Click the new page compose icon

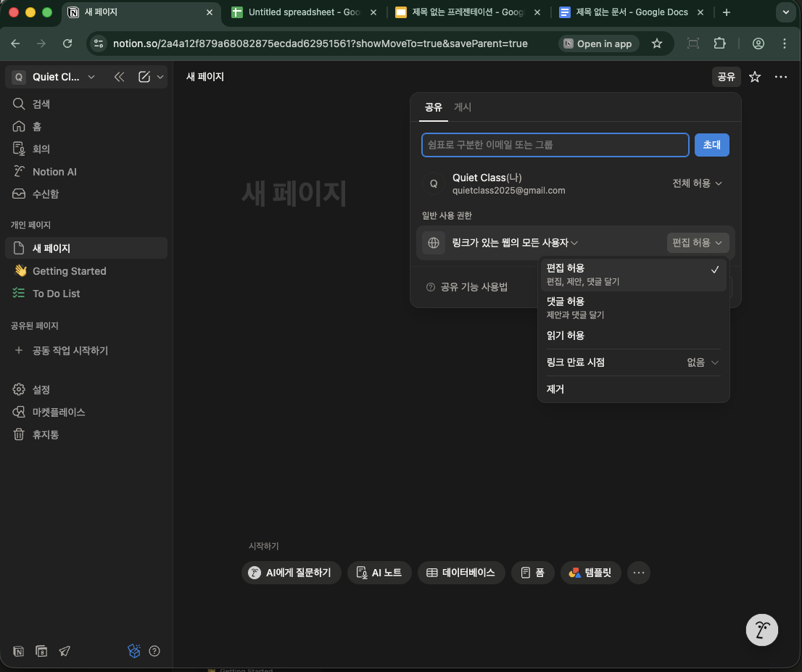[x=144, y=77]
